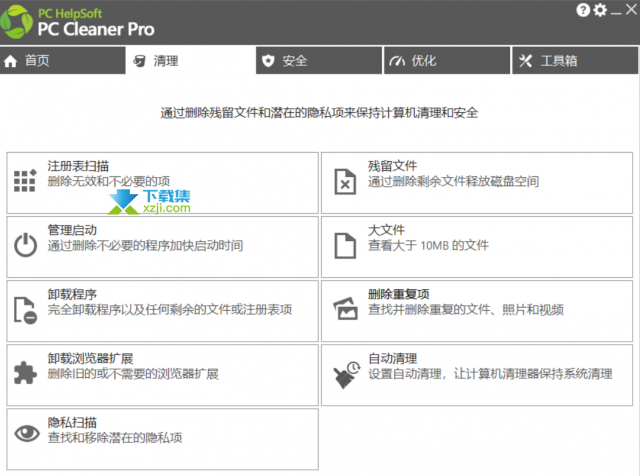Click the PC Cleaner Pro title text

click(96, 29)
